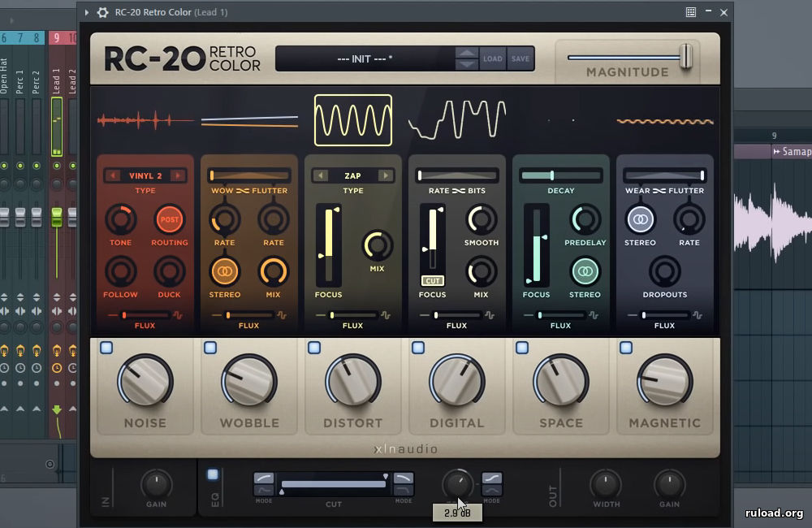Select the Digital waveform display
812x528 pixels.
[457, 119]
